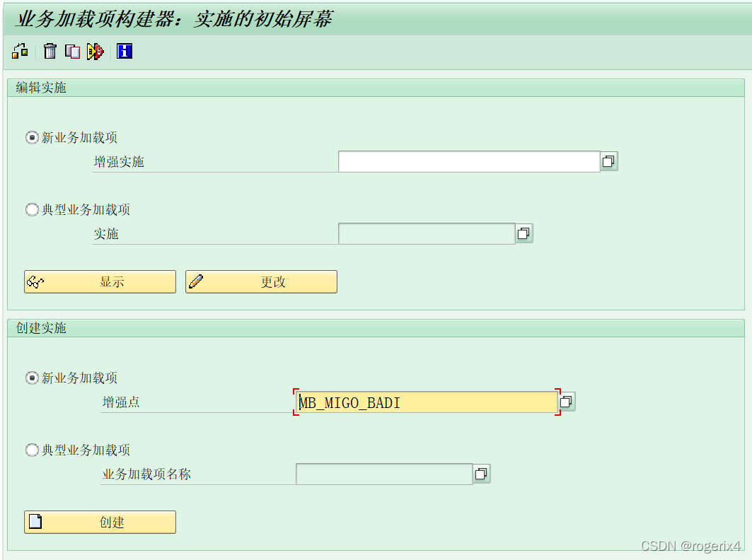752x560 pixels.
Task: Click the 创建 button to create implementation
Action: point(99,522)
